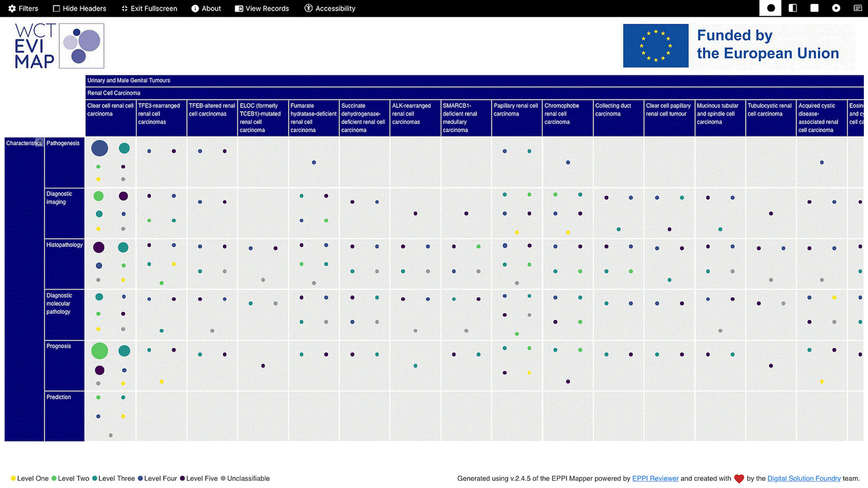Click the Level Three legend label
868x488 pixels.
coord(117,478)
